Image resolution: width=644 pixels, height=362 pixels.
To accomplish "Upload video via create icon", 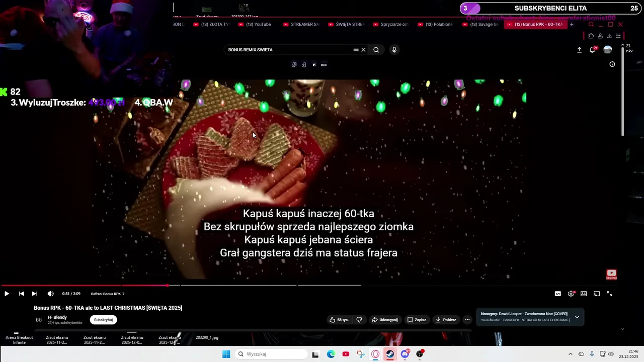I will coord(579,50).
